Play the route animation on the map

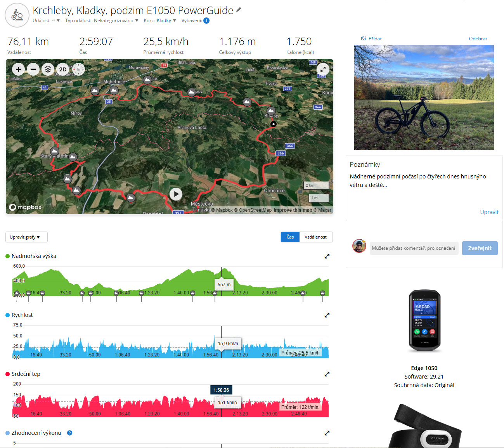pyautogui.click(x=176, y=194)
